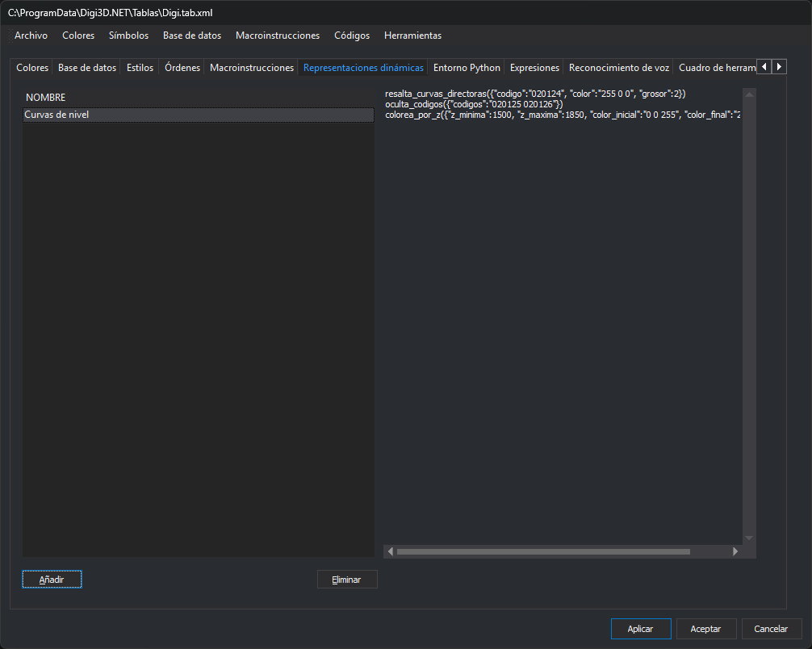Open the Colores menu in menu bar

tap(78, 36)
